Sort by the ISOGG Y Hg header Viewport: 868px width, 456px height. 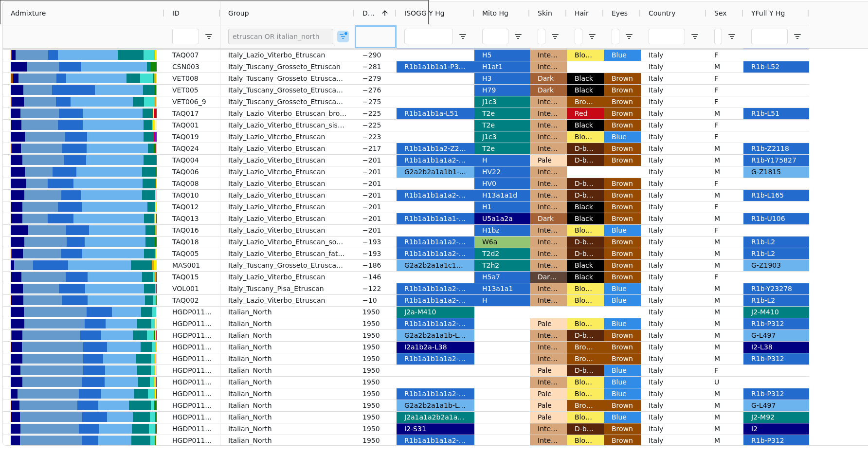point(424,13)
